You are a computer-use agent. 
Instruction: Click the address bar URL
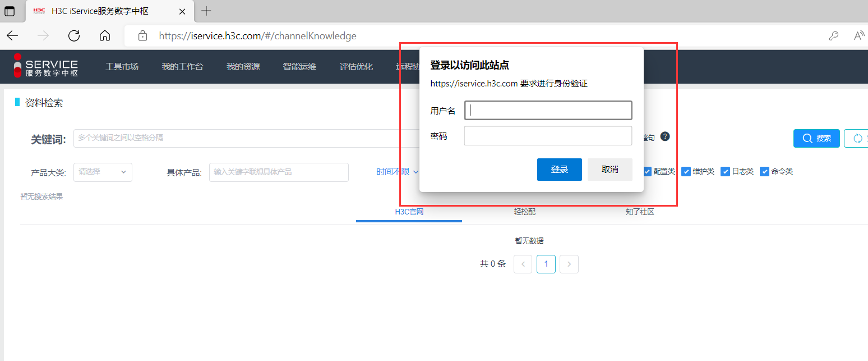(257, 36)
